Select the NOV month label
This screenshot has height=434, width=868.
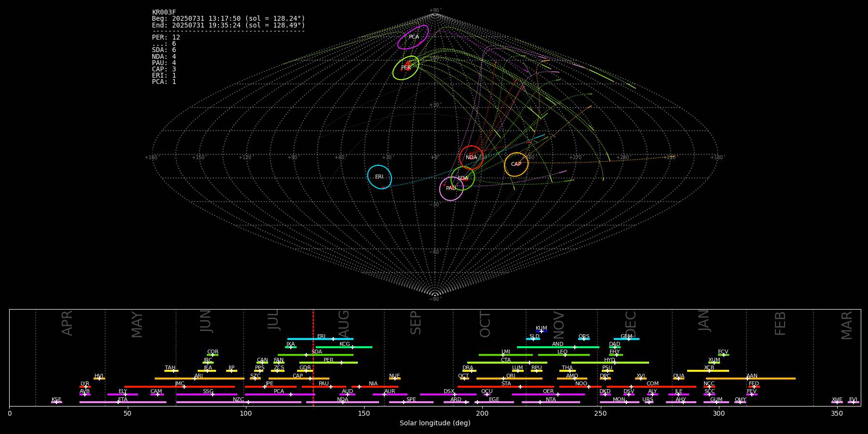coord(558,325)
